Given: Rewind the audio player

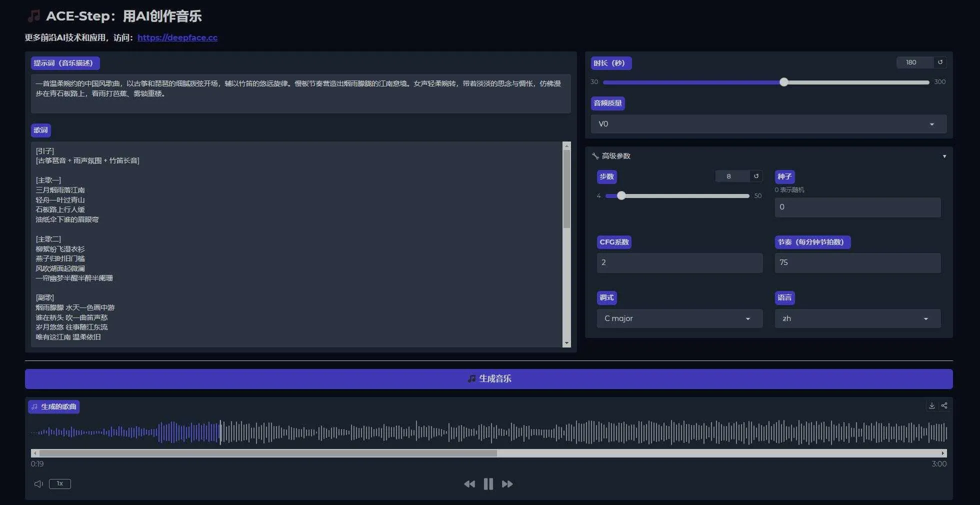Looking at the screenshot, I should pyautogui.click(x=469, y=484).
